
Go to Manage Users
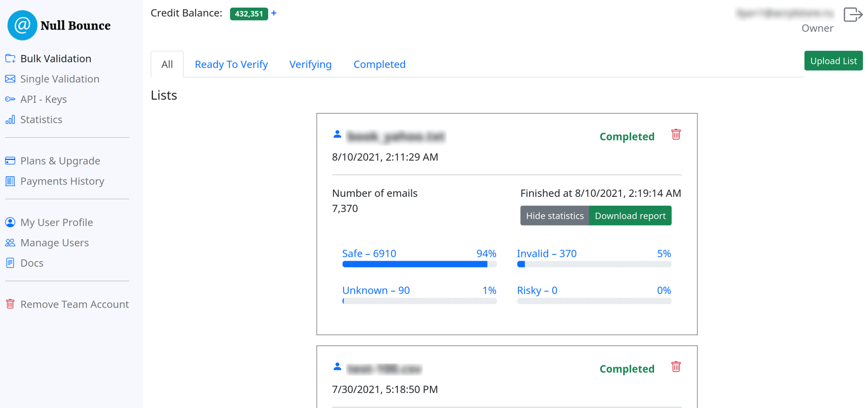(x=55, y=243)
